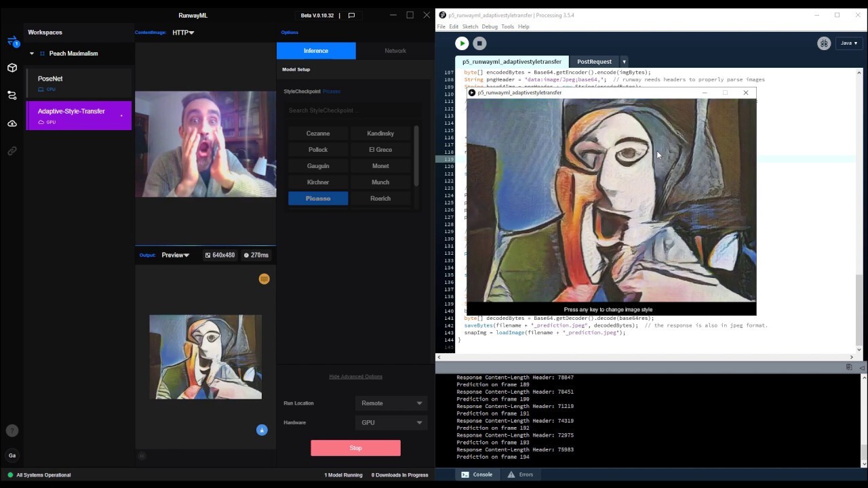Click the feedback chat icon next to Beta version
This screenshot has height=488, width=868.
pyautogui.click(x=351, y=15)
